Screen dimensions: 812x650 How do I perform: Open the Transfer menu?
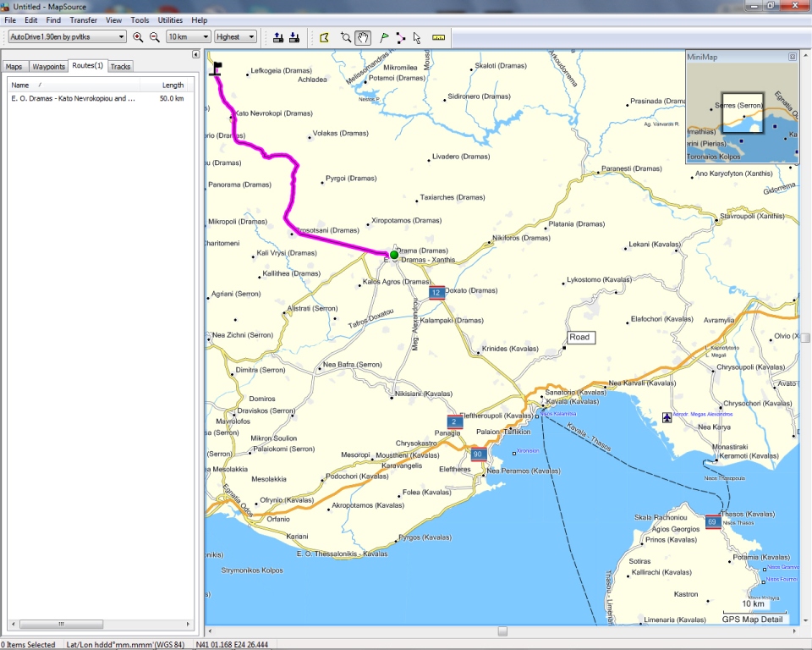[83, 19]
